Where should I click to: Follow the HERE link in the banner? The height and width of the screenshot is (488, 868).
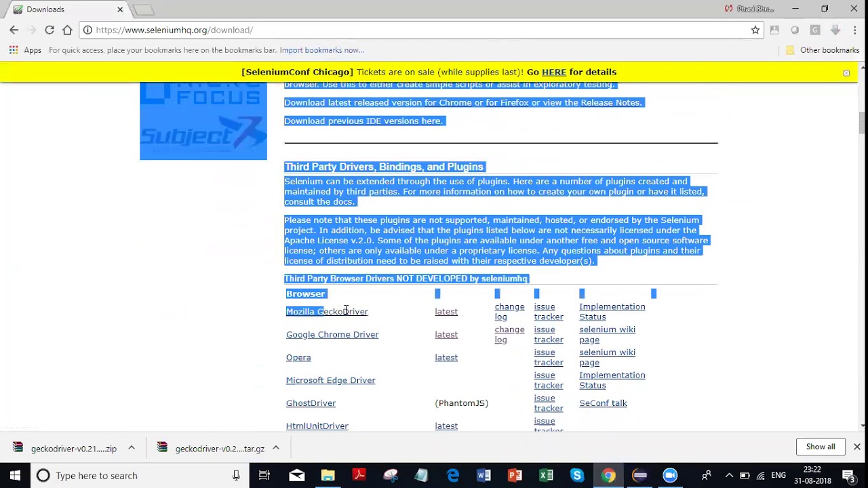tap(553, 72)
